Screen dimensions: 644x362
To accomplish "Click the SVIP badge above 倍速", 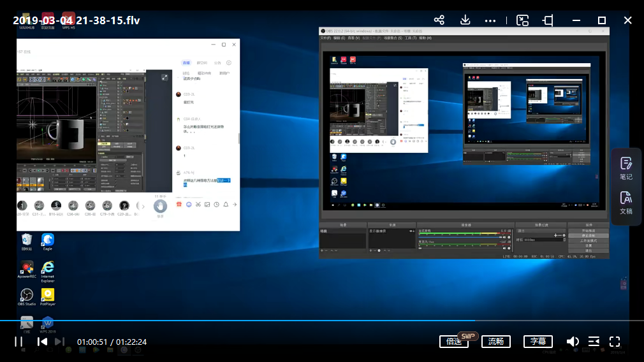I will [468, 336].
